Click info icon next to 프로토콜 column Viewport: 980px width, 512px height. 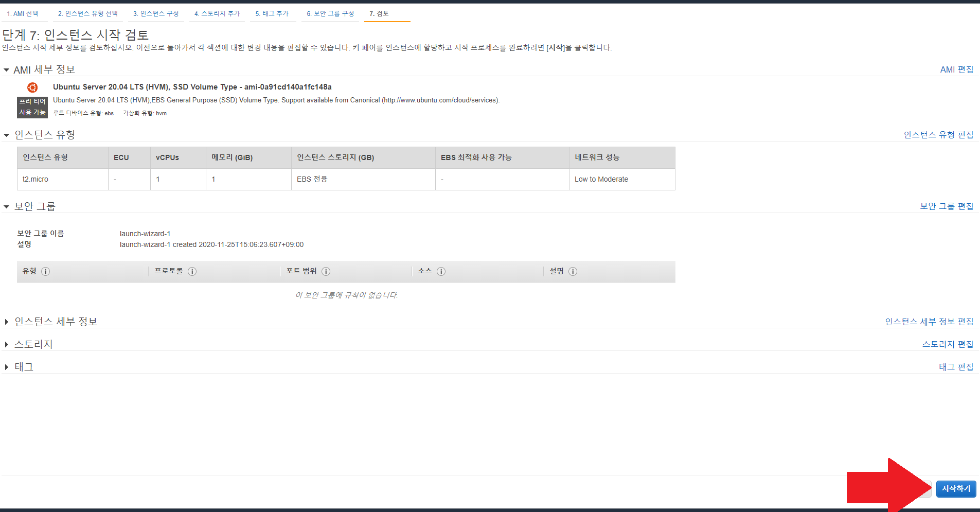click(192, 271)
